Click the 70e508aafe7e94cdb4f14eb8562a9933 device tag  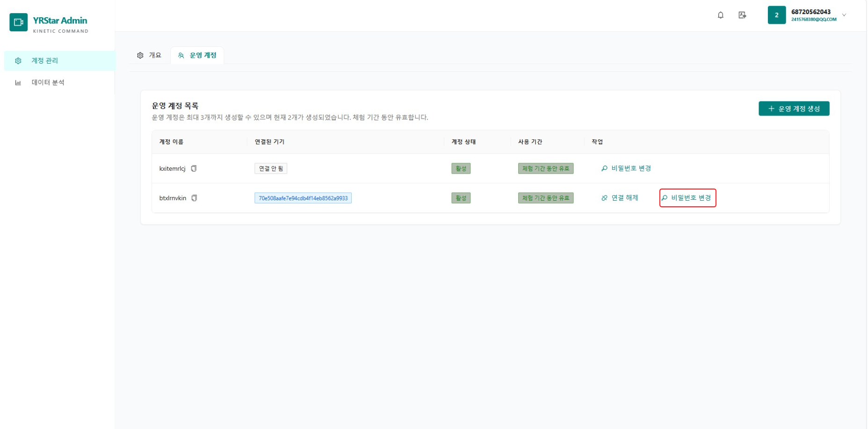(303, 198)
